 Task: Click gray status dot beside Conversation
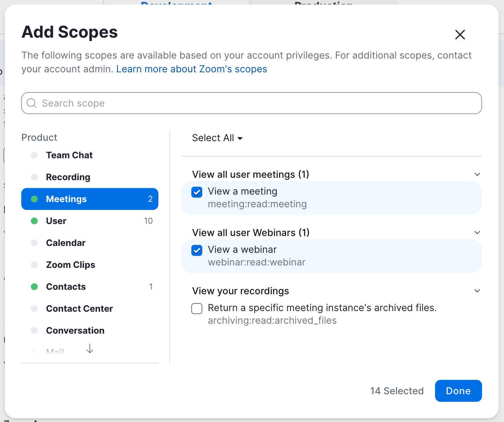(x=34, y=331)
